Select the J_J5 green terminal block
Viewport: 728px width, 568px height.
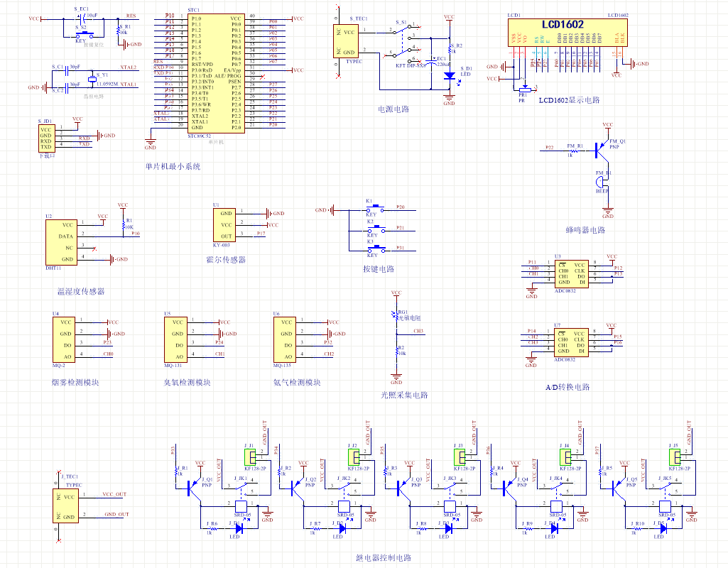[675, 457]
